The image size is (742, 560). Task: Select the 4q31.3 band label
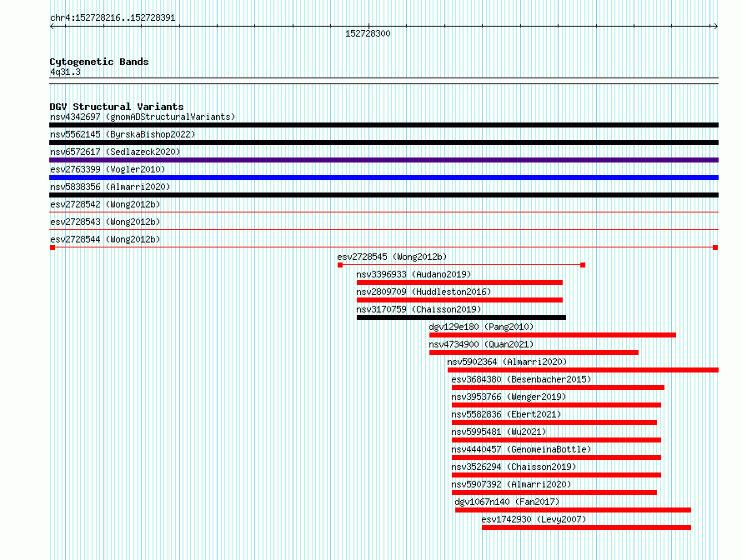tap(65, 72)
